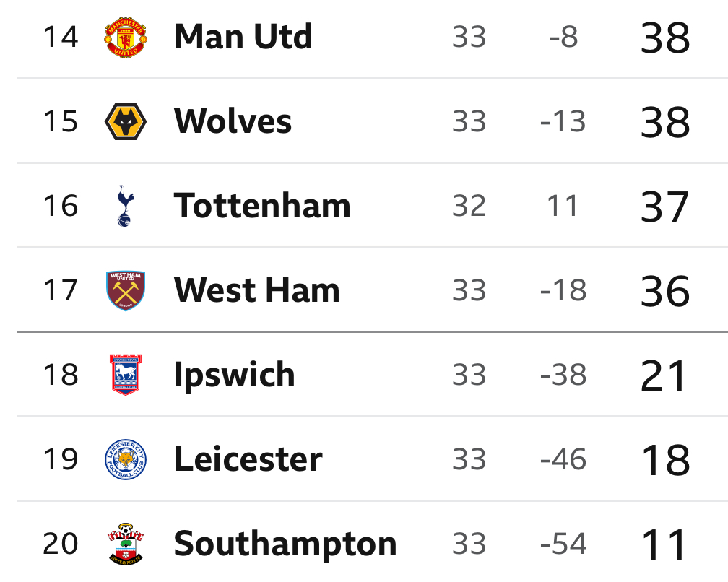The height and width of the screenshot is (582, 728).
Task: Click the Leicester City fox crest
Action: pos(126,459)
